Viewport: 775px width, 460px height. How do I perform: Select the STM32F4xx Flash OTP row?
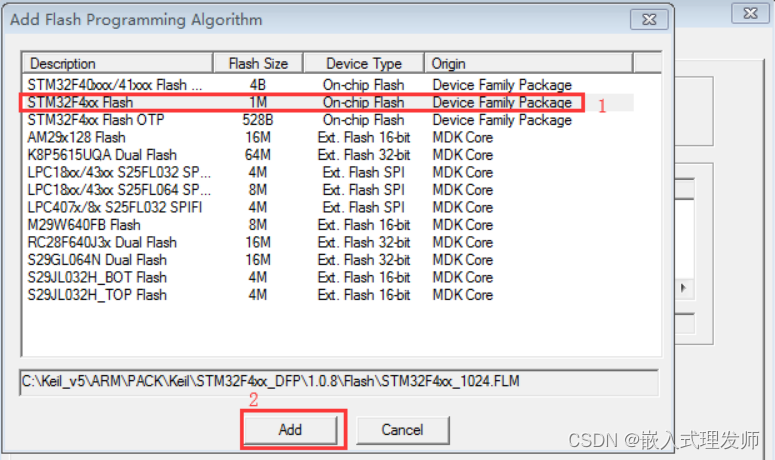[328, 120]
